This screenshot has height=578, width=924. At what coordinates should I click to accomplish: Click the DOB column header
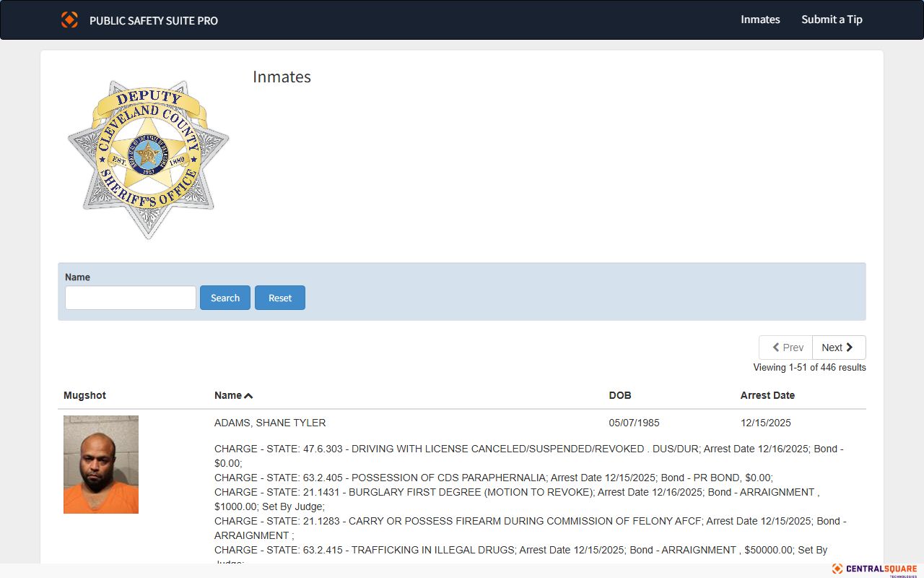620,395
